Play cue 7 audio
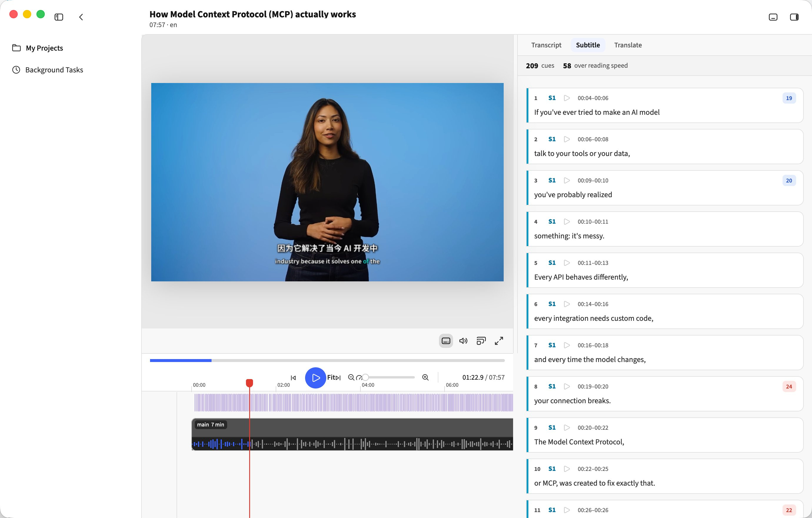This screenshot has height=518, width=812. [567, 345]
